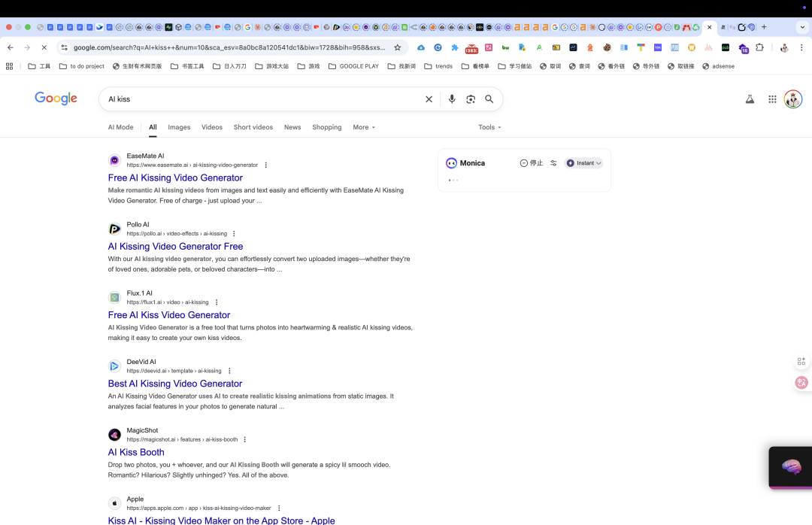
Task: Open more options for DeeVid AI result
Action: tap(229, 371)
